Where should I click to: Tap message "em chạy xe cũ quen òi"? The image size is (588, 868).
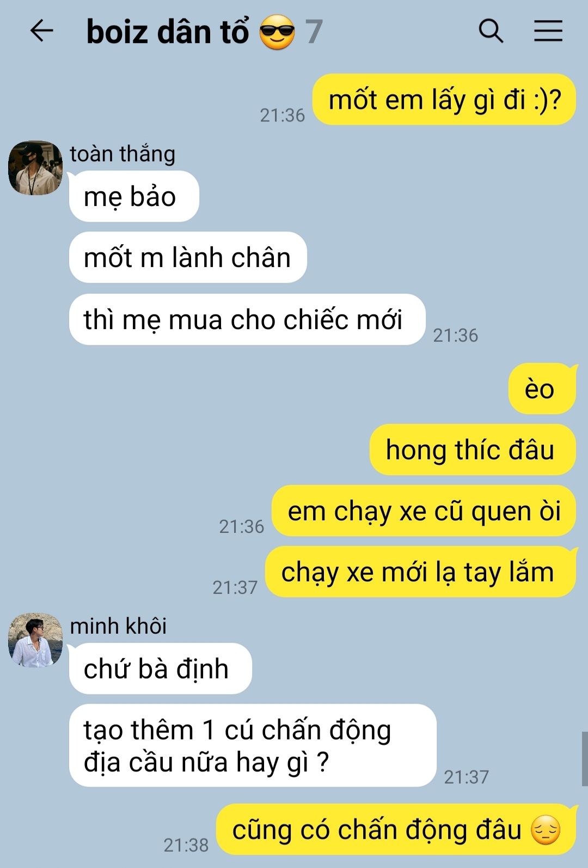coord(424,511)
